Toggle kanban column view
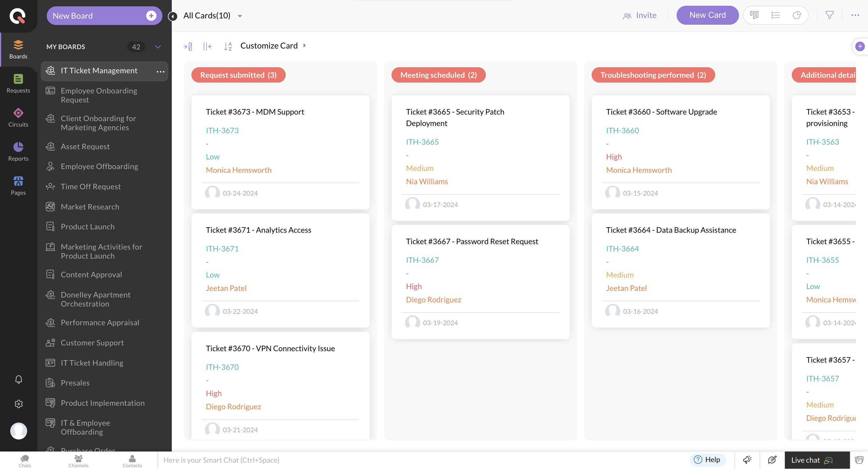The width and height of the screenshot is (868, 469). (754, 15)
